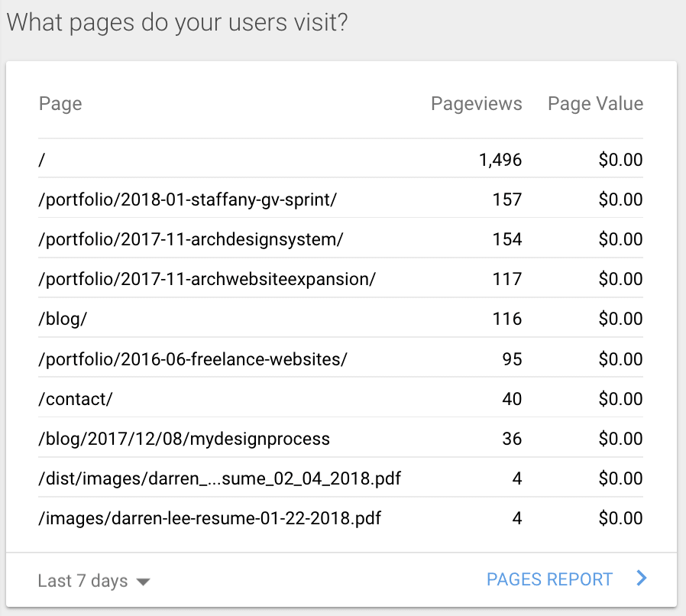Screen dimensions: 686x616
Task: Click the 157 pageviews value
Action: pyautogui.click(x=507, y=199)
